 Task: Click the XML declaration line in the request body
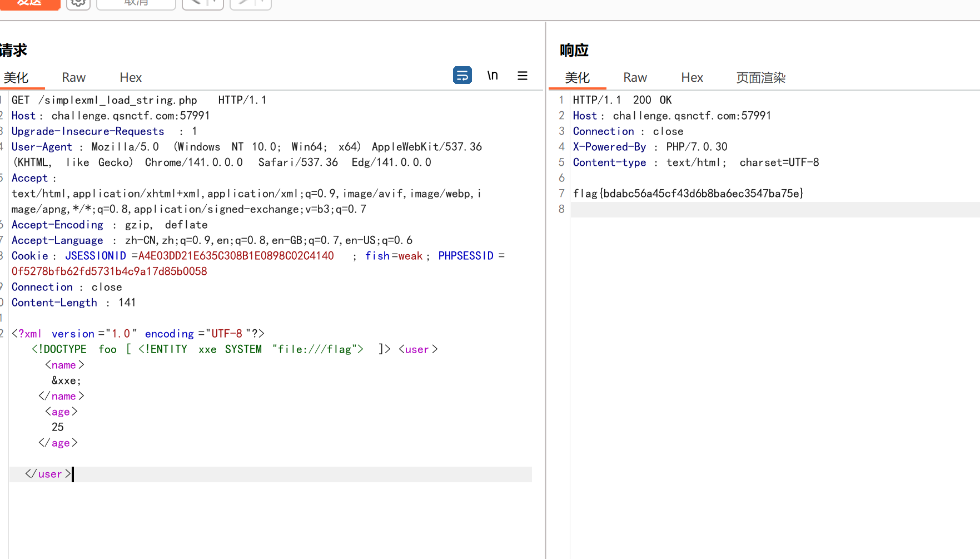(138, 334)
